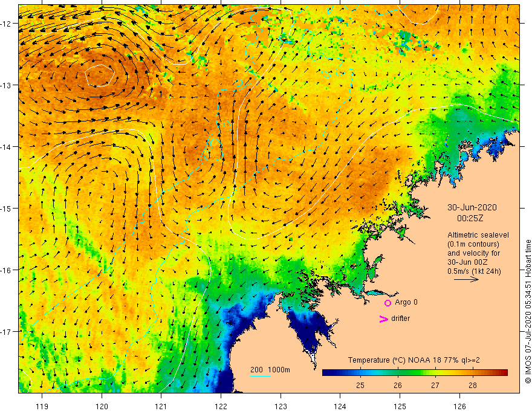Click the color bar label 28
This screenshot has height=411, width=532.
coord(472,385)
